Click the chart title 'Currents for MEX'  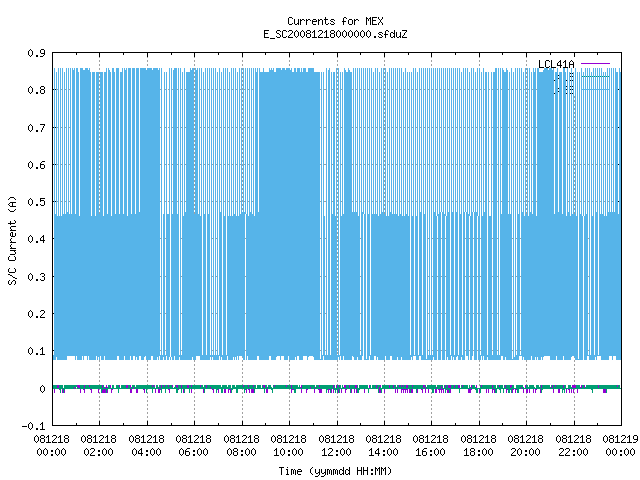coord(335,21)
